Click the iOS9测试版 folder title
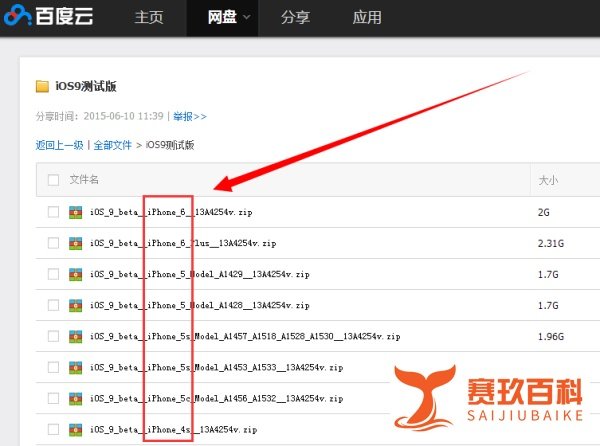 86,86
